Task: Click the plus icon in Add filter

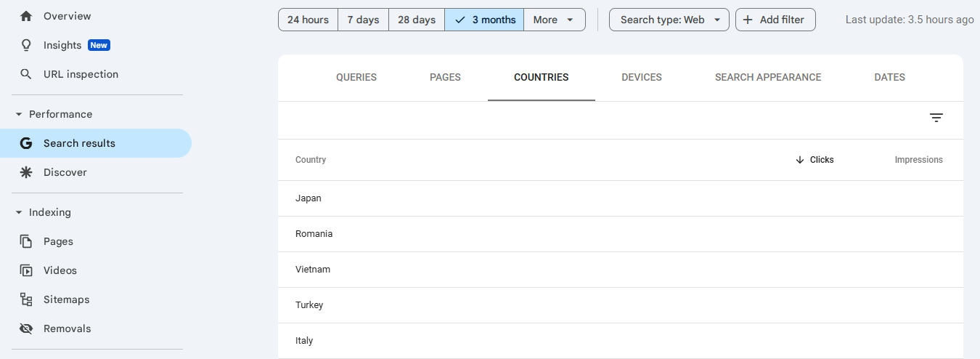Action: click(748, 20)
